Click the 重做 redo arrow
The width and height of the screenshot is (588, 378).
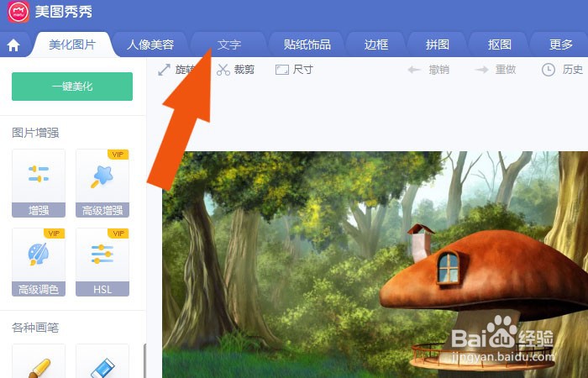pyautogui.click(x=495, y=70)
